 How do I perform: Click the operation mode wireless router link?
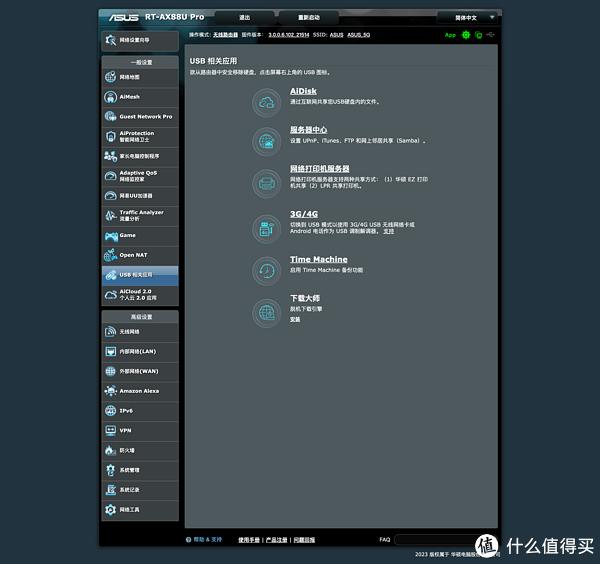pyautogui.click(x=225, y=35)
